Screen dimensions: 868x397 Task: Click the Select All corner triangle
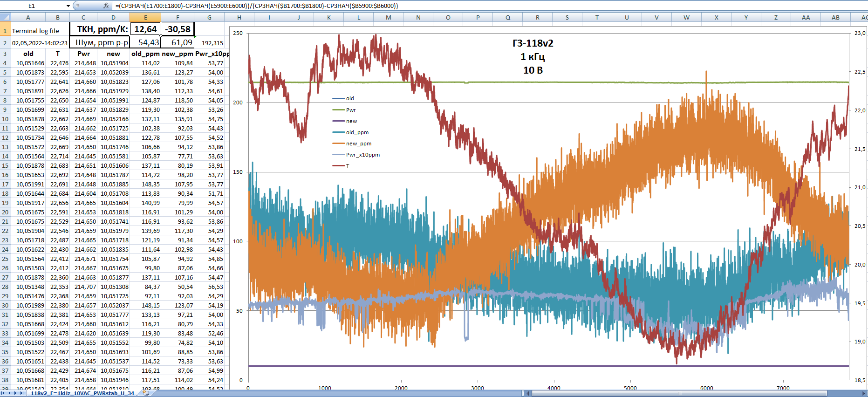point(5,17)
